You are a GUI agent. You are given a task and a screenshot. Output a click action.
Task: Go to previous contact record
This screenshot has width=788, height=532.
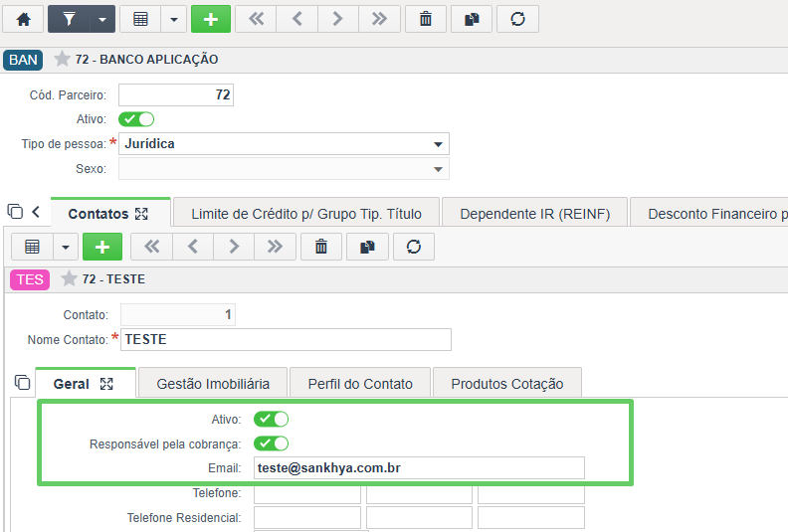[x=192, y=247]
